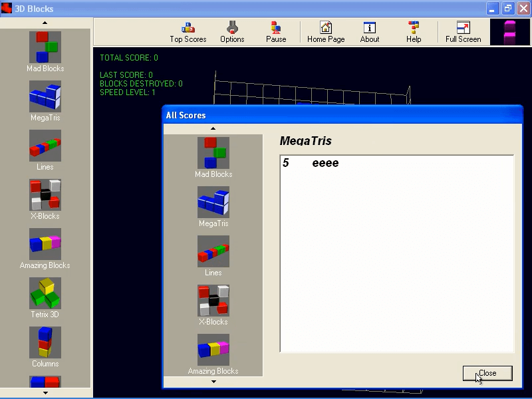This screenshot has height=399, width=532.
Task: Show Mad Blocks scores in All Scores dialog
Action: [213, 158]
